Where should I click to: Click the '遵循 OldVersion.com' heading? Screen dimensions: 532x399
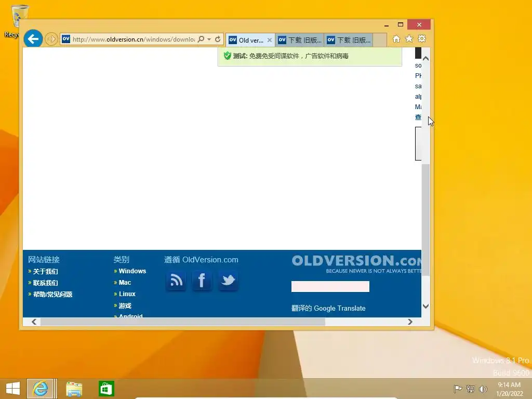[201, 260]
